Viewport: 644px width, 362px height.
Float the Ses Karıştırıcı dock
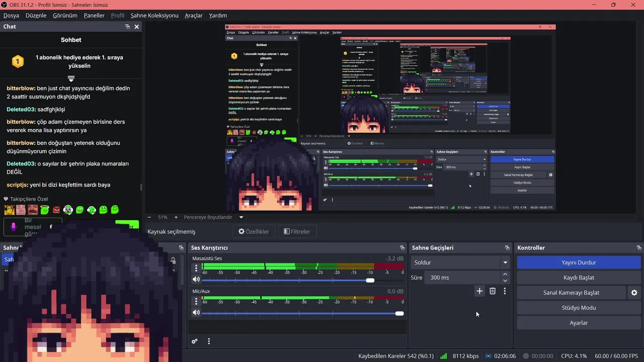[402, 248]
